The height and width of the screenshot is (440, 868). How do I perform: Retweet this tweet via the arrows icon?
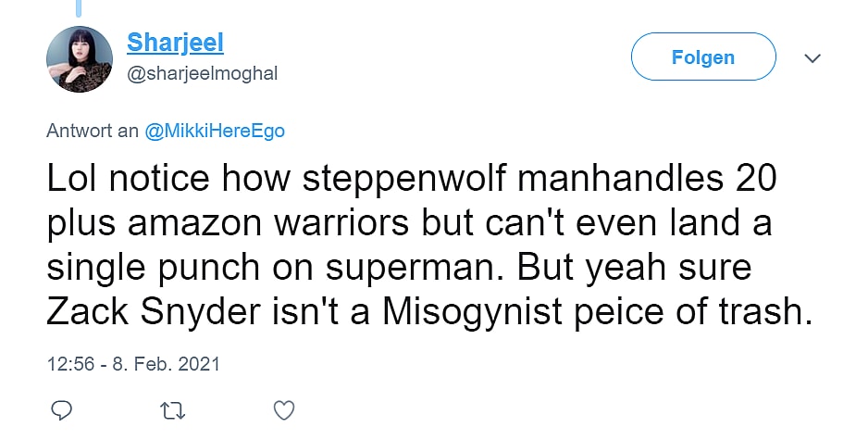pyautogui.click(x=173, y=409)
